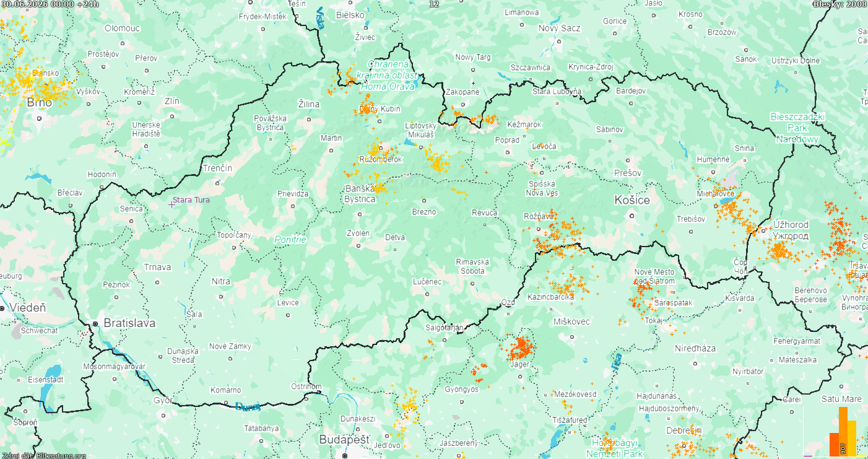This screenshot has width=868, height=459.
Task: Click the Martin town label
Action: coord(331,138)
